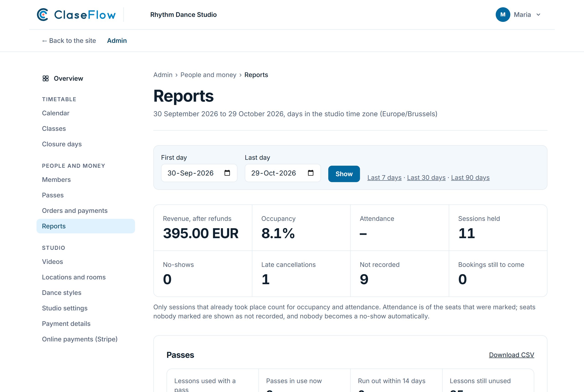Click the Not recorded value 9
Image resolution: width=584 pixels, height=392 pixels.
click(364, 279)
